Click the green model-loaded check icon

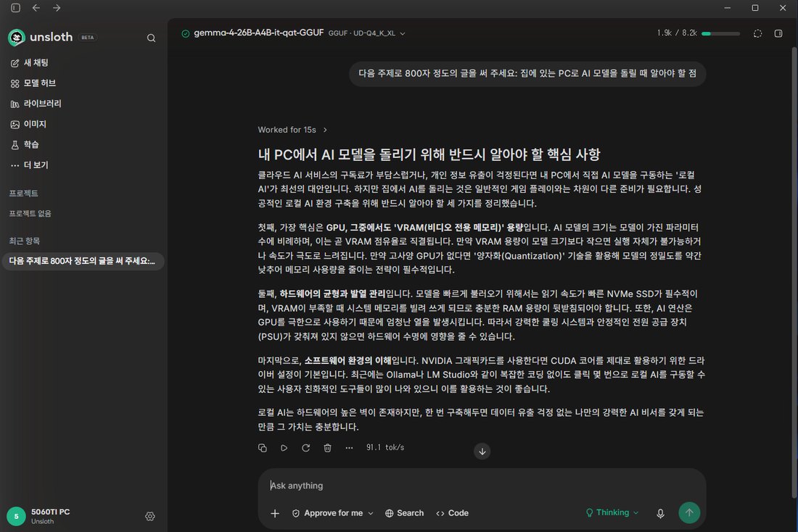185,33
